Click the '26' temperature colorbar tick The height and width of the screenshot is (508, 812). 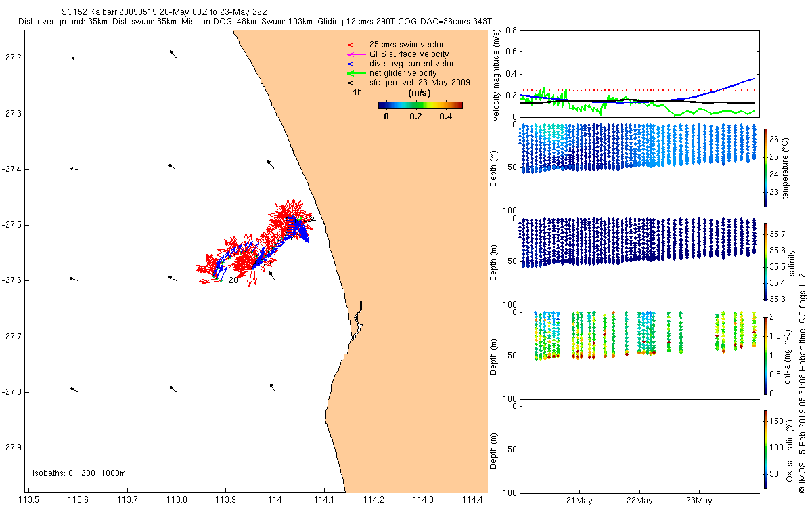774,141
